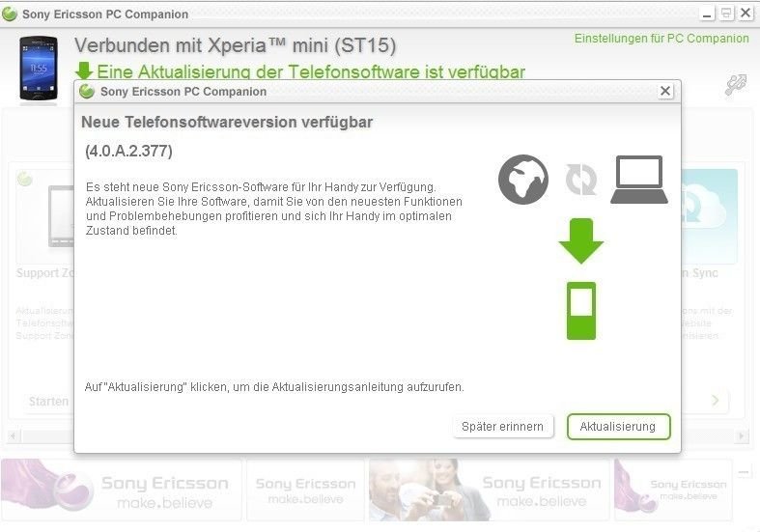760x532 pixels.
Task: Click the update available link for phone software
Action: (311, 71)
